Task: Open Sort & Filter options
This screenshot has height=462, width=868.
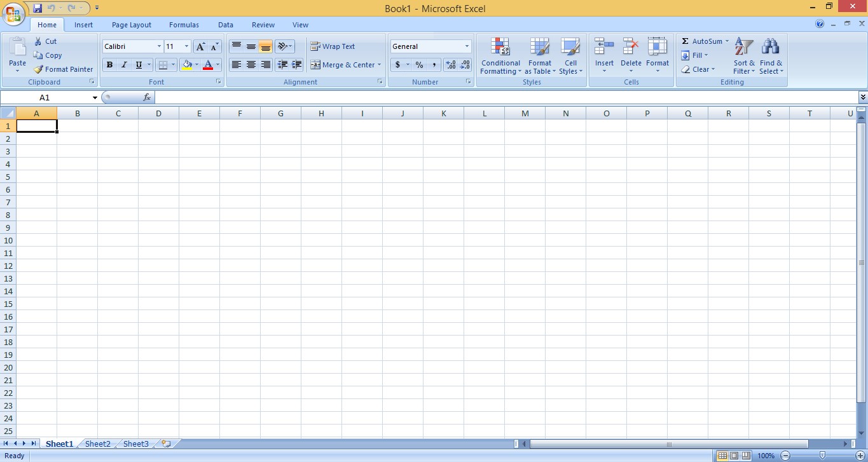Action: pos(743,56)
